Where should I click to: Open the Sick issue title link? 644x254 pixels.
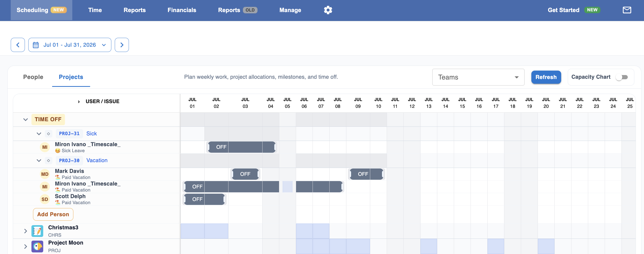[x=91, y=134]
